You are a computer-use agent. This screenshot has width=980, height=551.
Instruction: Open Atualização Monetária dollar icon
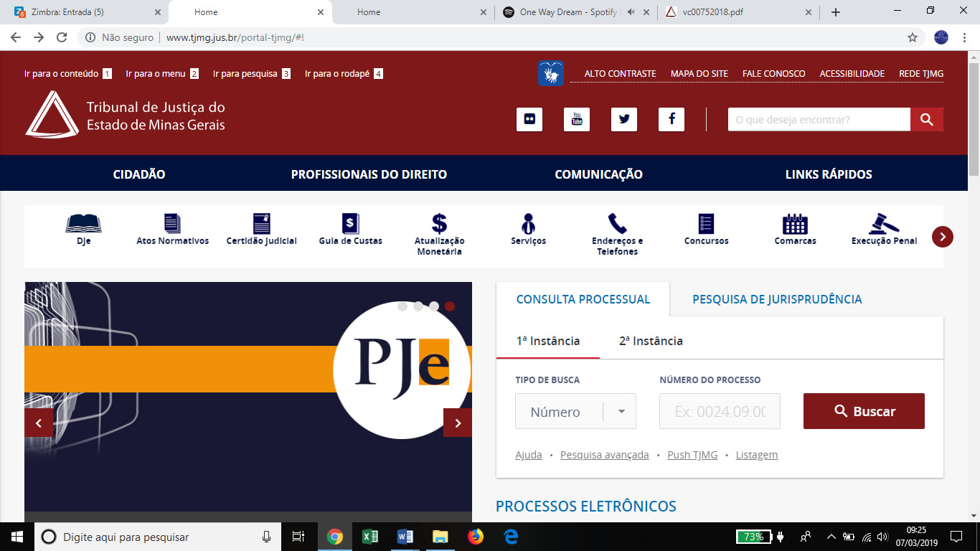pyautogui.click(x=439, y=223)
